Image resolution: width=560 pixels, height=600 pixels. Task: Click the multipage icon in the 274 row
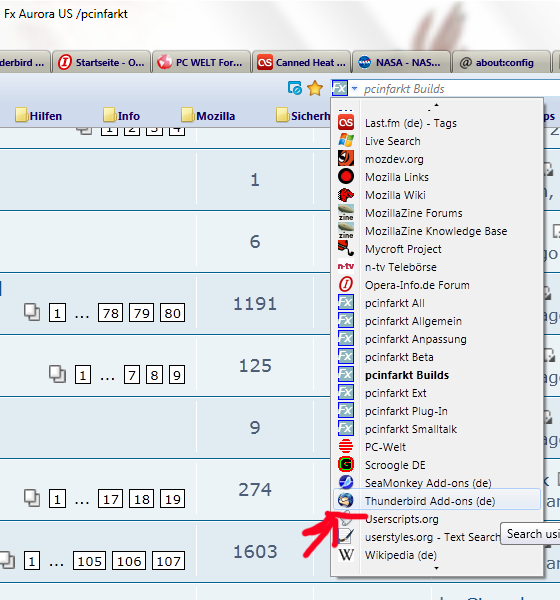pos(32,498)
